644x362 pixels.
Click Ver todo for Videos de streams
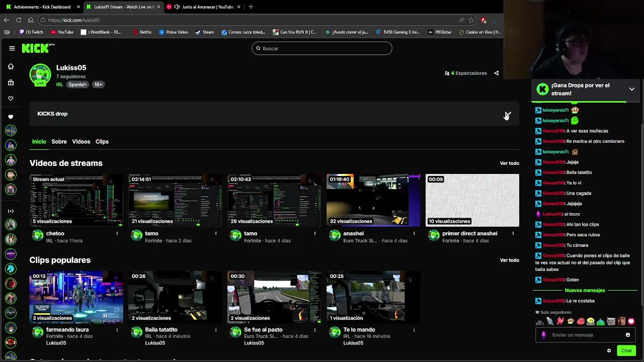[509, 163]
